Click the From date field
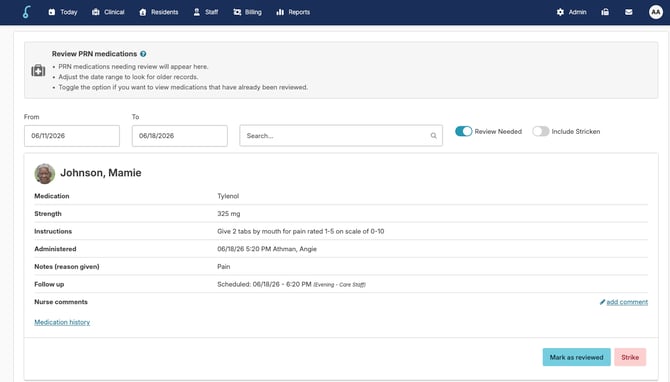The height and width of the screenshot is (382, 670). [72, 136]
